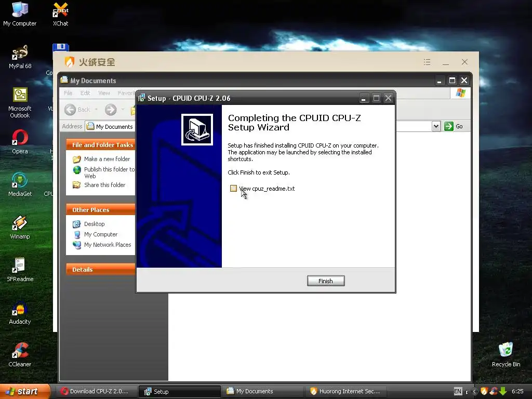Go to My Computer under Other Places

coord(101,234)
